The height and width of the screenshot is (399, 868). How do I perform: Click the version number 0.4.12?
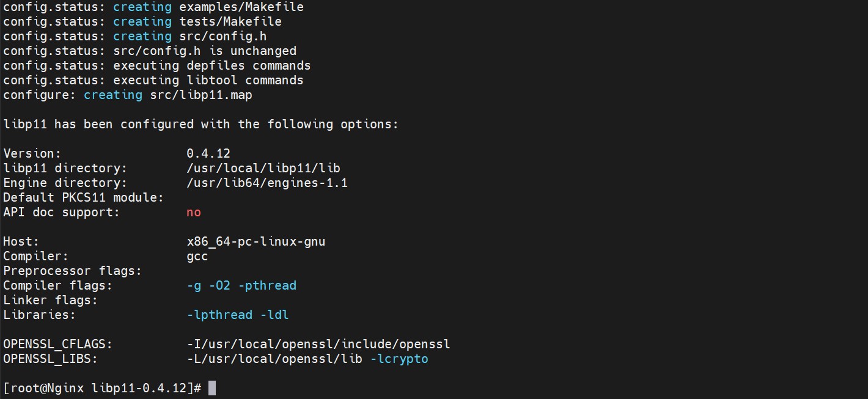pyautogui.click(x=208, y=153)
